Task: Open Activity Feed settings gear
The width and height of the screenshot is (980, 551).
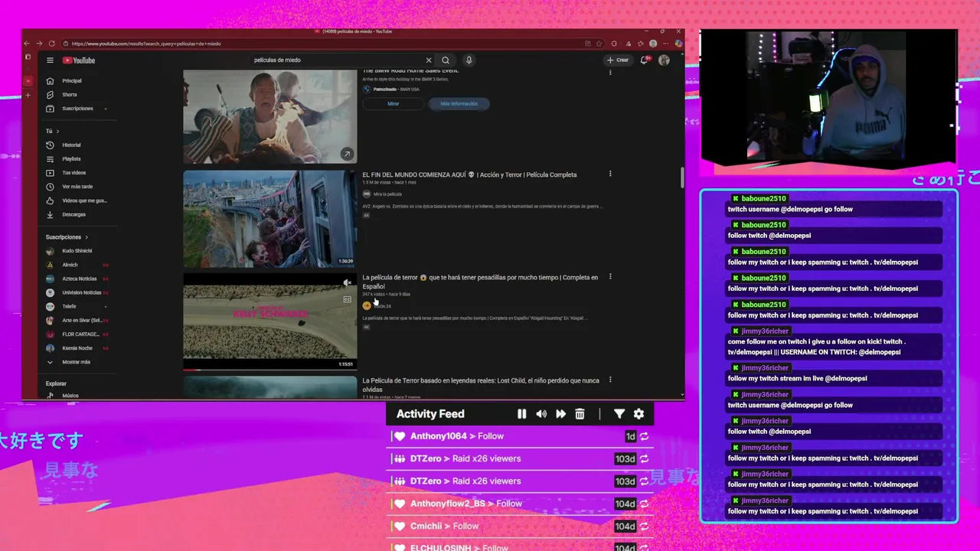Action: [x=639, y=414]
